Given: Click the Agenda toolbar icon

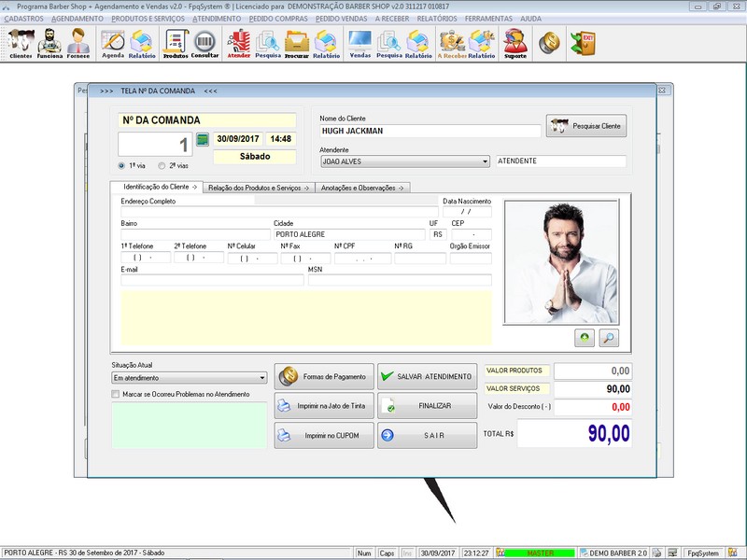Looking at the screenshot, I should click(x=113, y=43).
